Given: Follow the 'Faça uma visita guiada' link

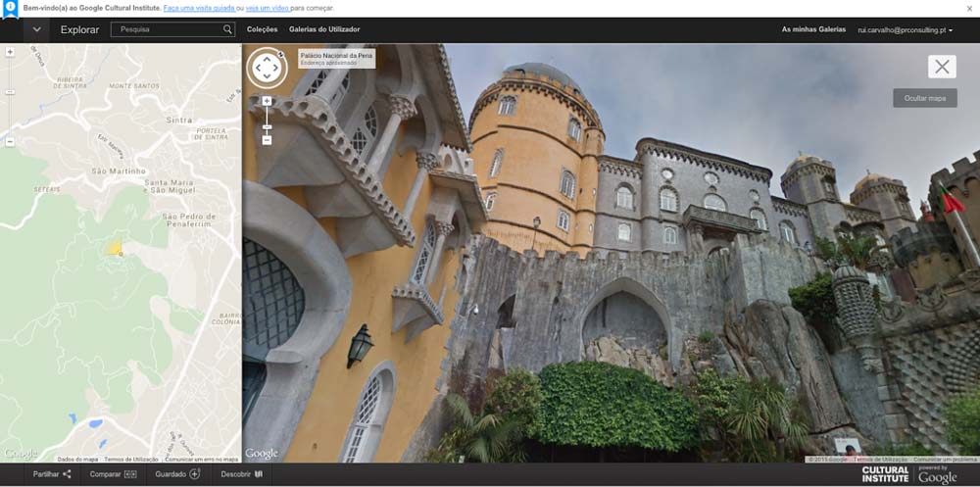Looking at the screenshot, I should [x=198, y=8].
